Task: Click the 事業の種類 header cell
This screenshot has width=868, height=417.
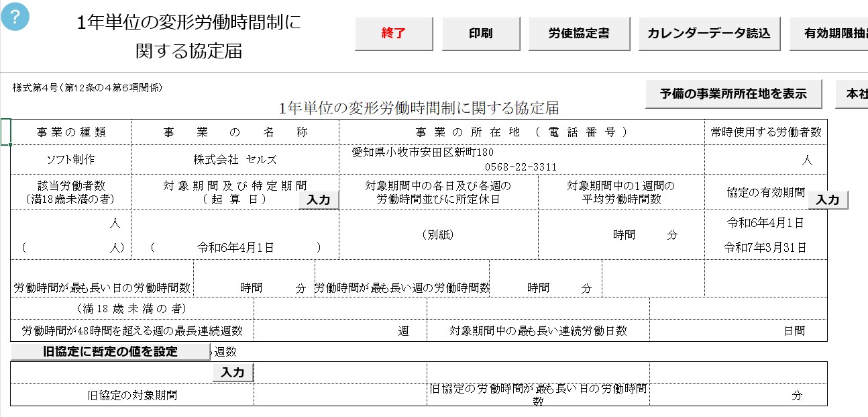Action: point(71,132)
